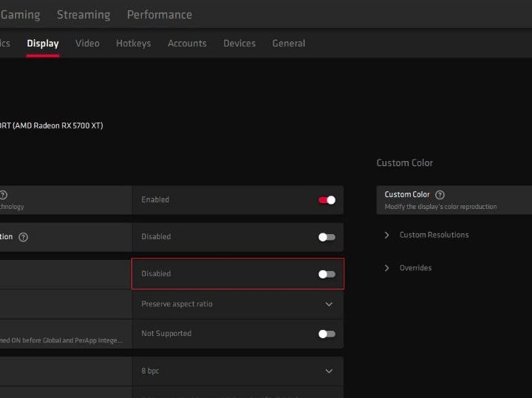Expand the Overrides section
The width and height of the screenshot is (532, 398).
408,268
